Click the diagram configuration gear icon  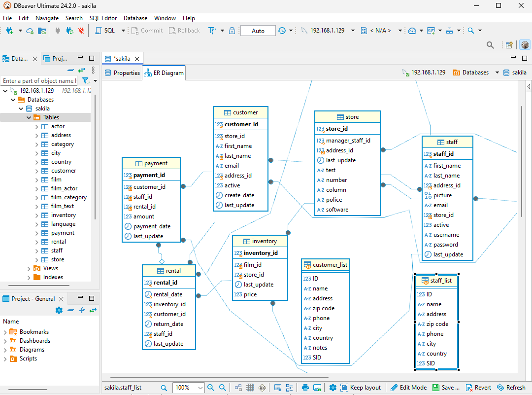coord(333,388)
